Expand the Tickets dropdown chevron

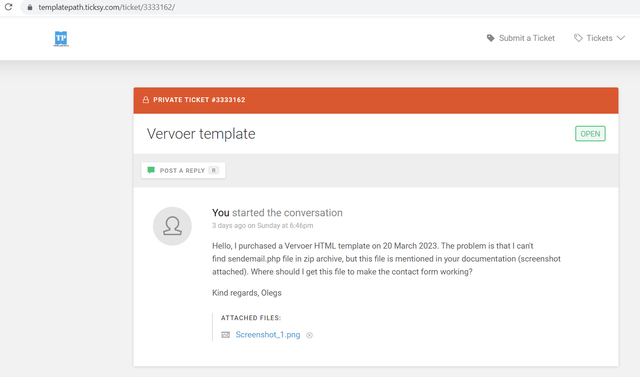(621, 38)
